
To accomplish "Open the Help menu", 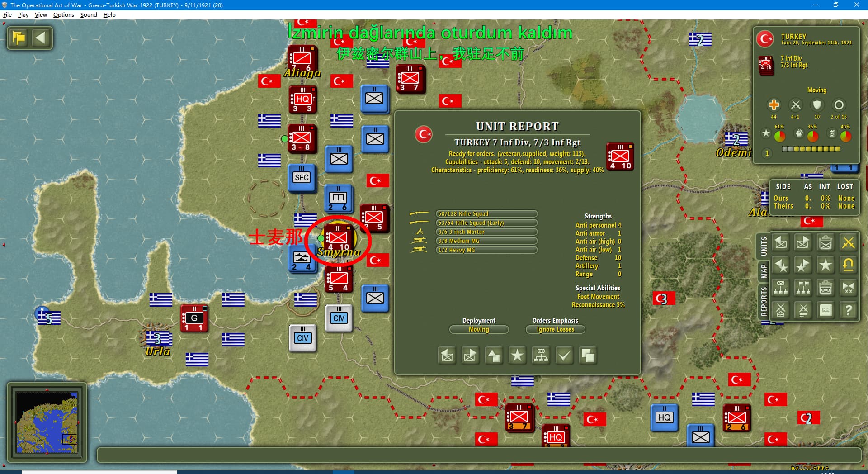I will point(109,15).
